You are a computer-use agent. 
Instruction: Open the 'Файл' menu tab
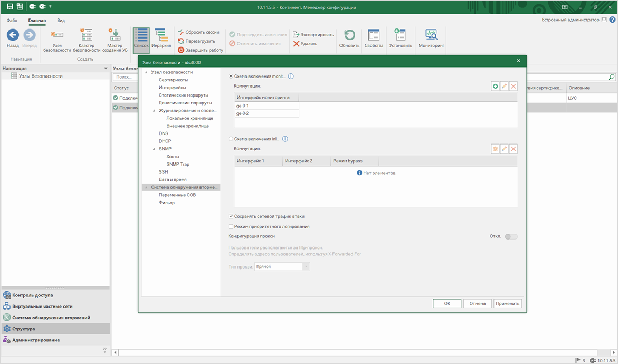[x=12, y=21]
